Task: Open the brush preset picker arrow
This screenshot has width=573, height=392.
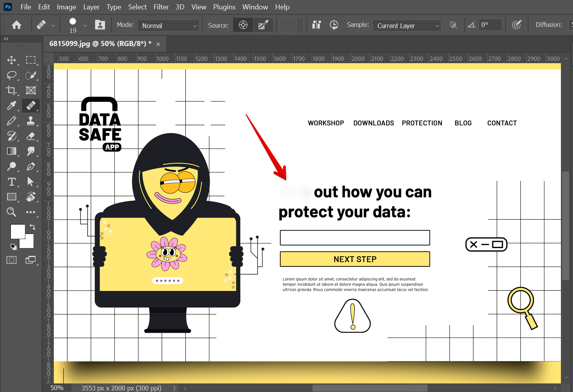Action: click(x=85, y=25)
